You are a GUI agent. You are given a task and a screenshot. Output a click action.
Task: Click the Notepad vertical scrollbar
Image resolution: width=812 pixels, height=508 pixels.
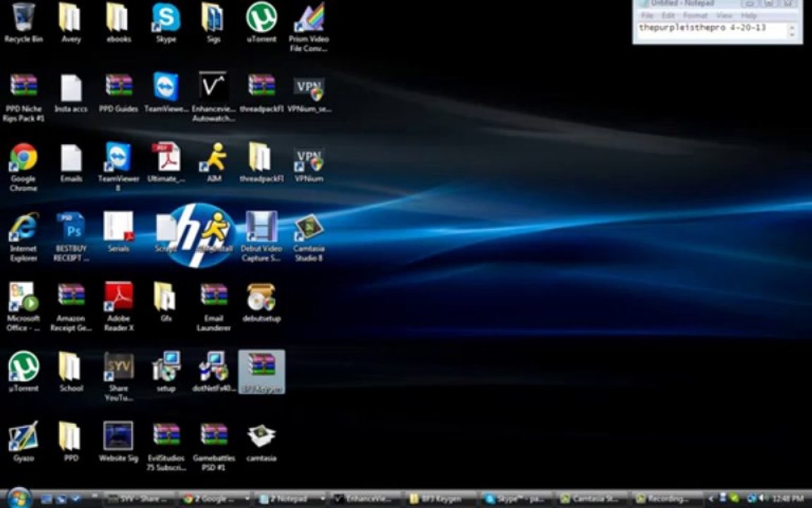792,30
